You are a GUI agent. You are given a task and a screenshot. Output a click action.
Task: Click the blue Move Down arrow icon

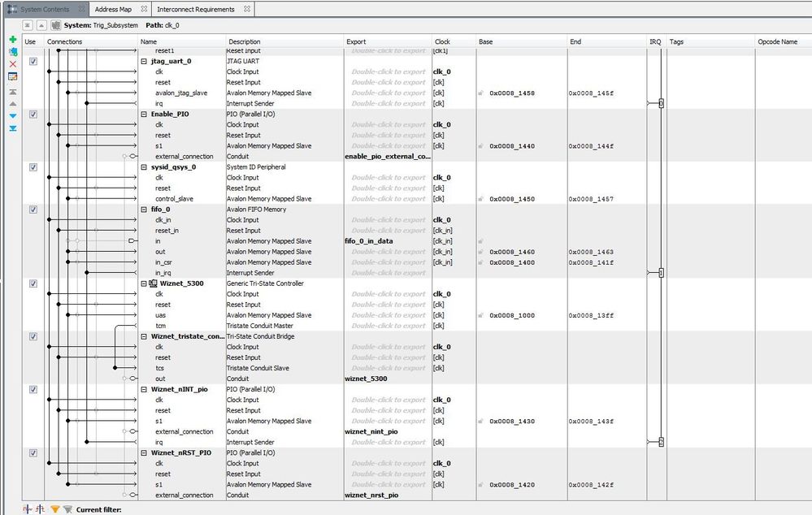(13, 116)
